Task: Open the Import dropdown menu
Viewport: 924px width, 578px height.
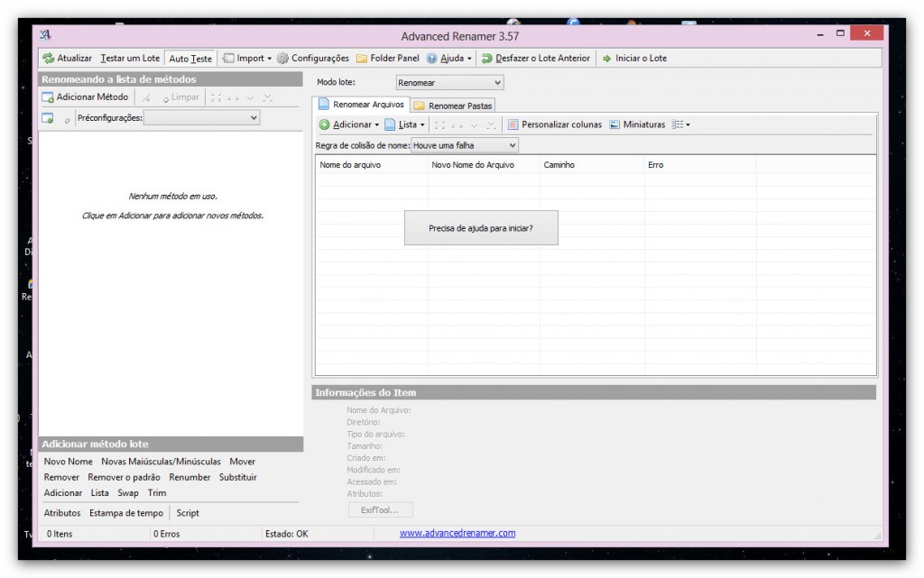Action: click(247, 59)
